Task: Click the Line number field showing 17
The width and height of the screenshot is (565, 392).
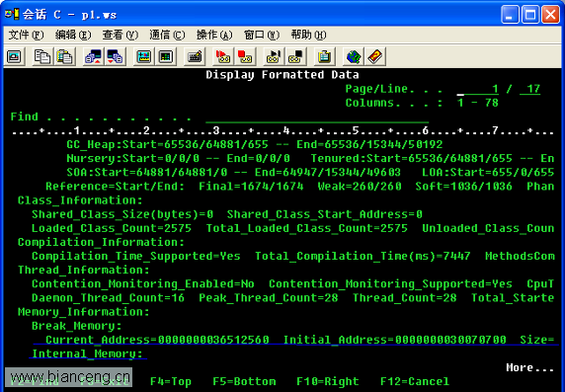Action: click(530, 89)
